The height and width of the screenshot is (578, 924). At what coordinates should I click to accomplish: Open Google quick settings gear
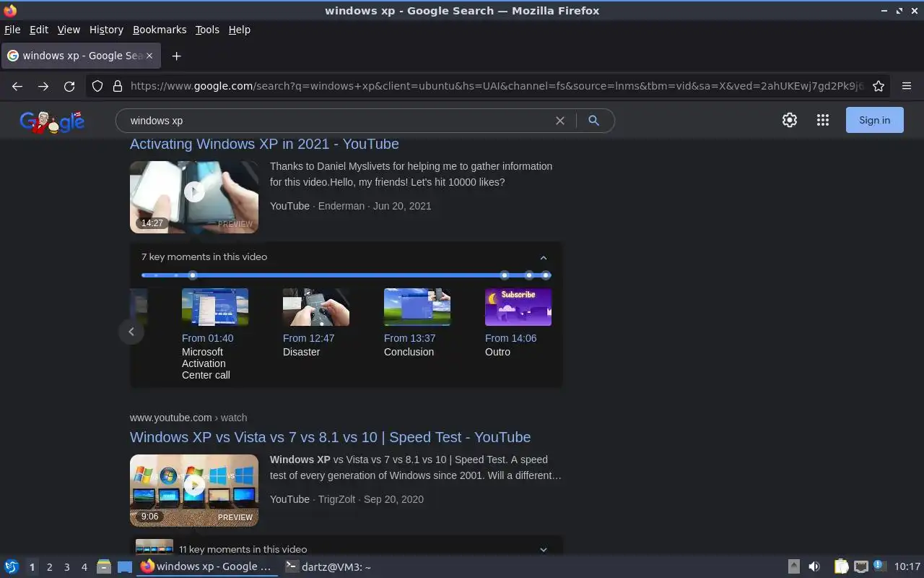790,121
